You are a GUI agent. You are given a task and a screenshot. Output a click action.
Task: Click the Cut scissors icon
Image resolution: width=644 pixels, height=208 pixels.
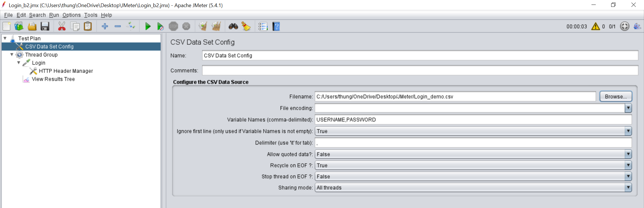[x=62, y=26]
